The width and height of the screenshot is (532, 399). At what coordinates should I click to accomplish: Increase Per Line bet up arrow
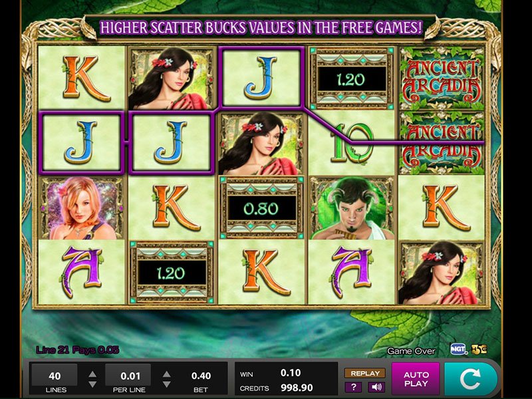pyautogui.click(x=166, y=374)
